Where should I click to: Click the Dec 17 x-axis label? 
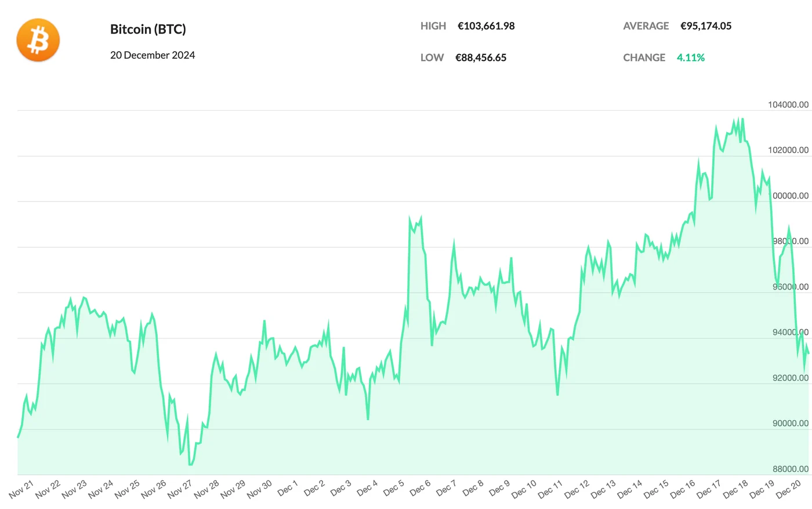pyautogui.click(x=709, y=489)
